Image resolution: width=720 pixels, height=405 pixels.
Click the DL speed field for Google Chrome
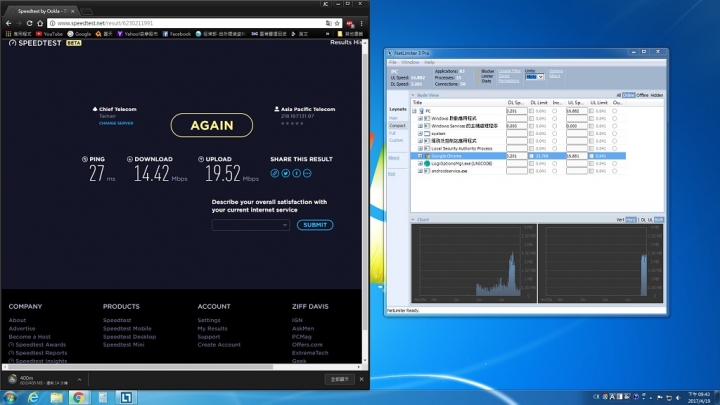pyautogui.click(x=516, y=156)
